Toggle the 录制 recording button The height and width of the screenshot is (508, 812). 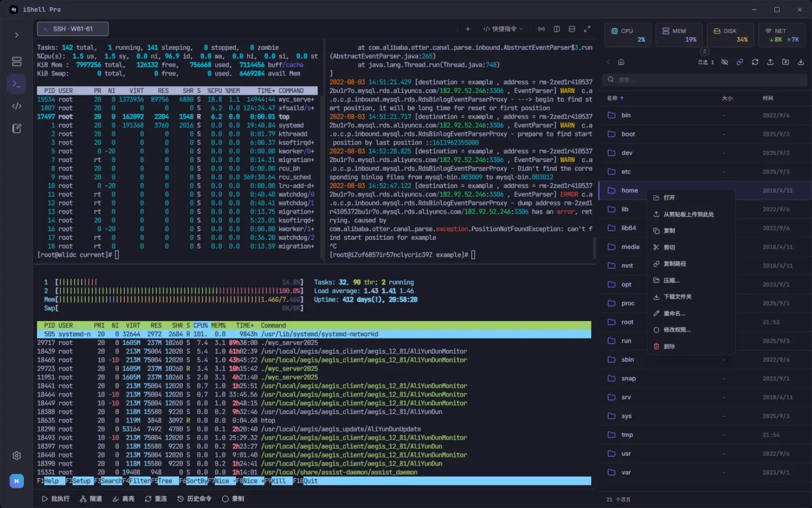click(233, 499)
